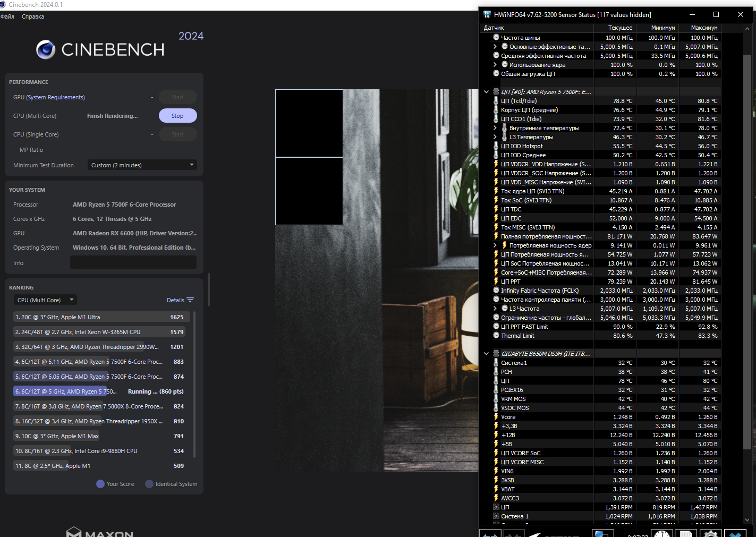Click the Минимум column header

657,28
